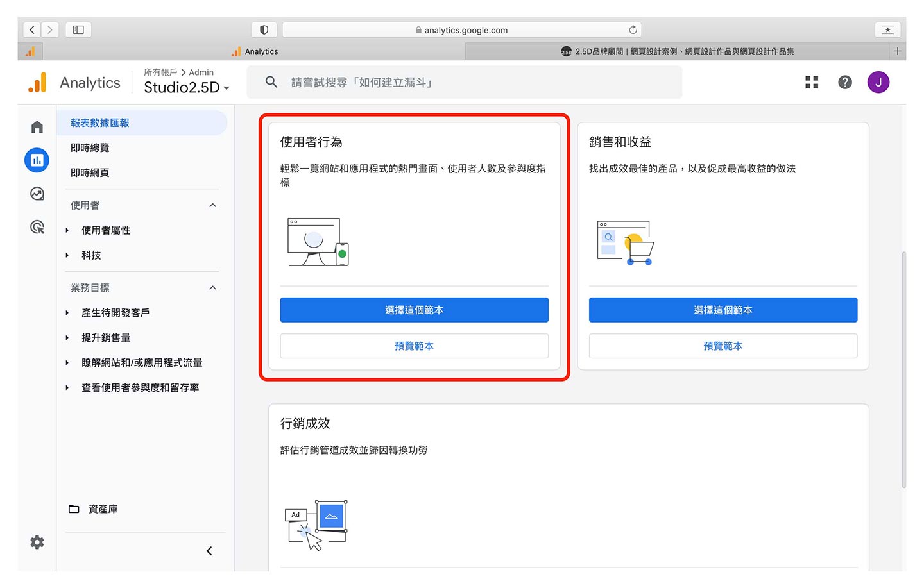Toggle the Safari sidebar button

(x=78, y=29)
